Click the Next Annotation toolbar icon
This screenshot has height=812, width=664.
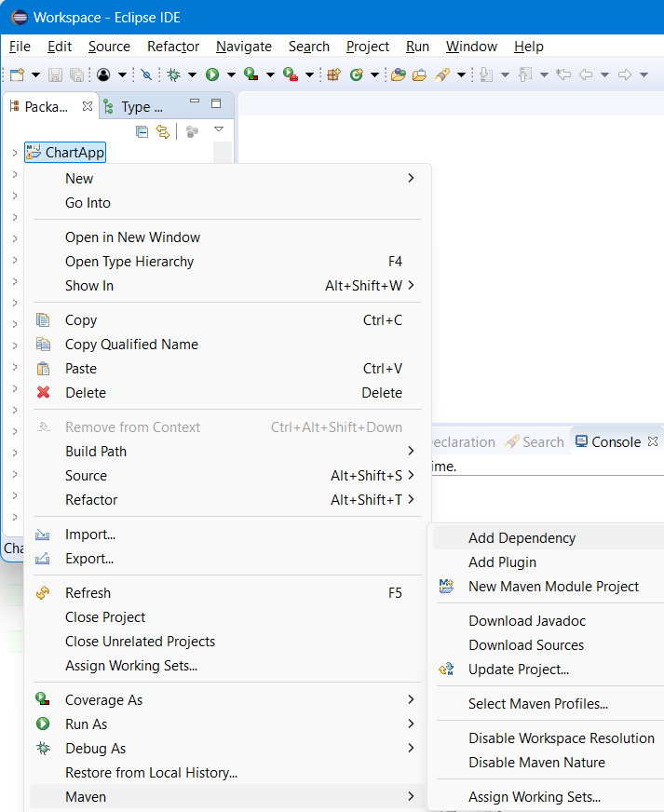[486, 75]
